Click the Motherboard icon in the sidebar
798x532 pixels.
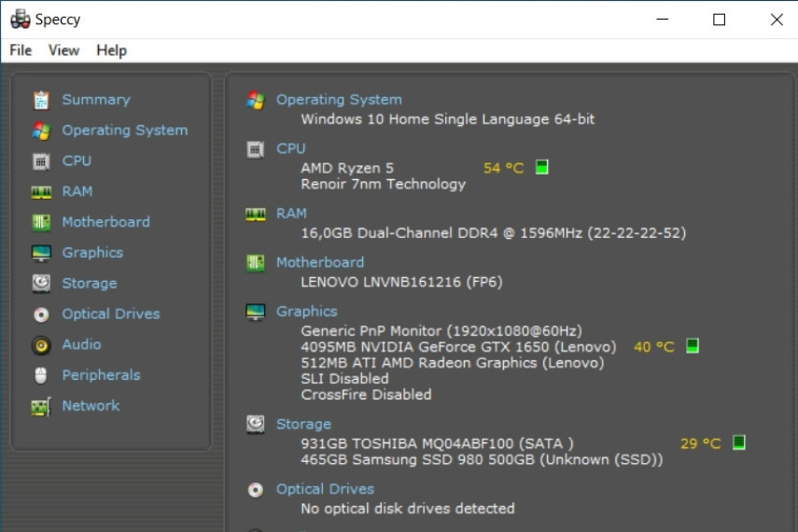coord(41,222)
